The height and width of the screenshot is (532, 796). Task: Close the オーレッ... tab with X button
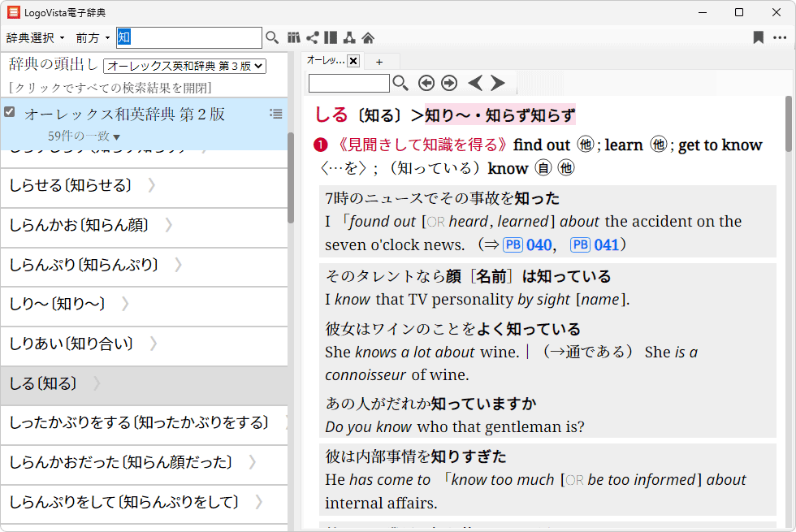pyautogui.click(x=353, y=61)
